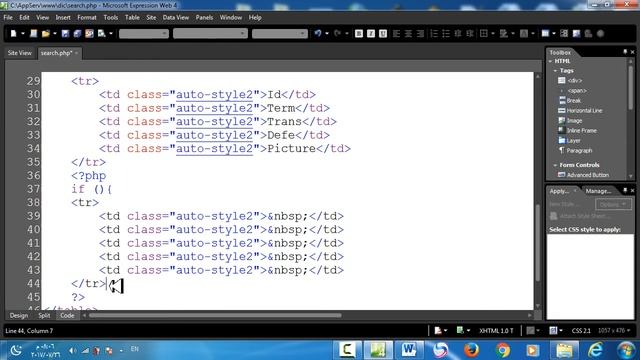Pin the Toolbox panel
Image resolution: width=640 pixels, height=360 pixels.
click(625, 52)
